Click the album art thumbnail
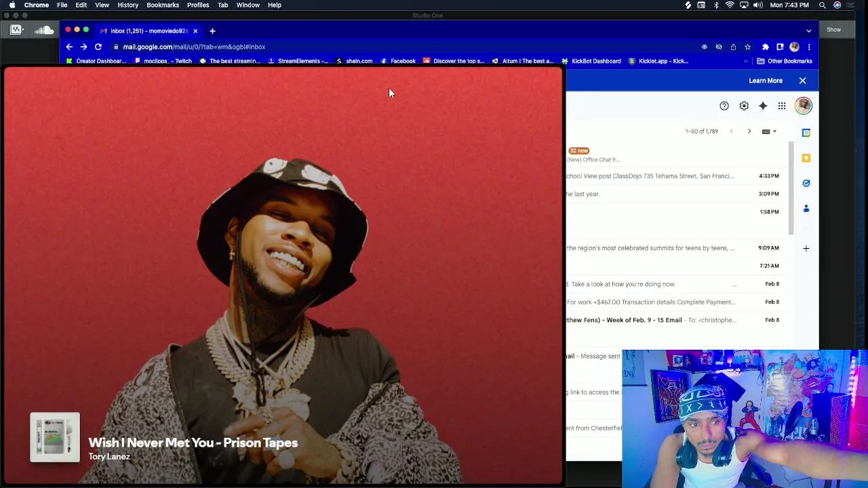 tap(55, 437)
